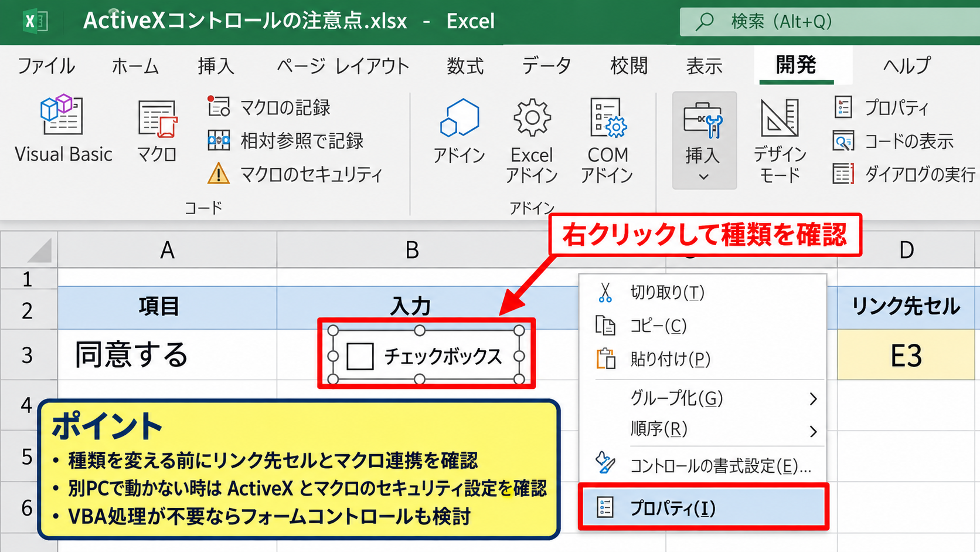
Task: Open the ファイル tab
Action: (46, 66)
